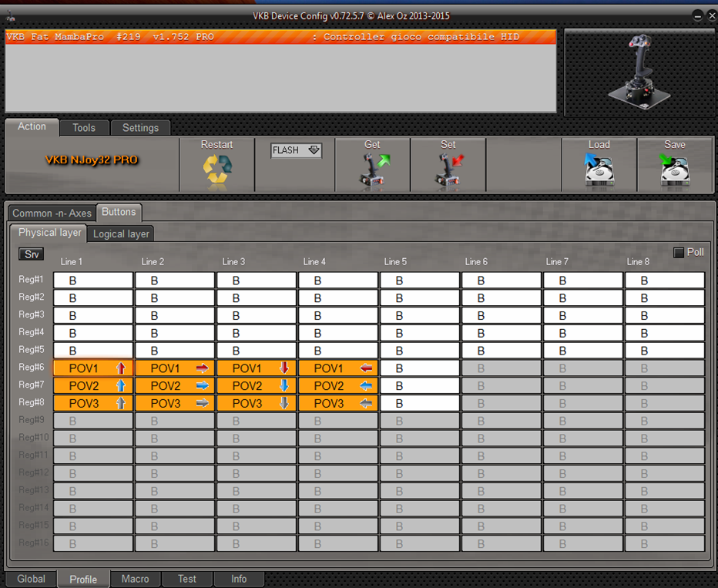
Task: Select POV1 down arrow cell in Reg#6
Action: pos(257,368)
